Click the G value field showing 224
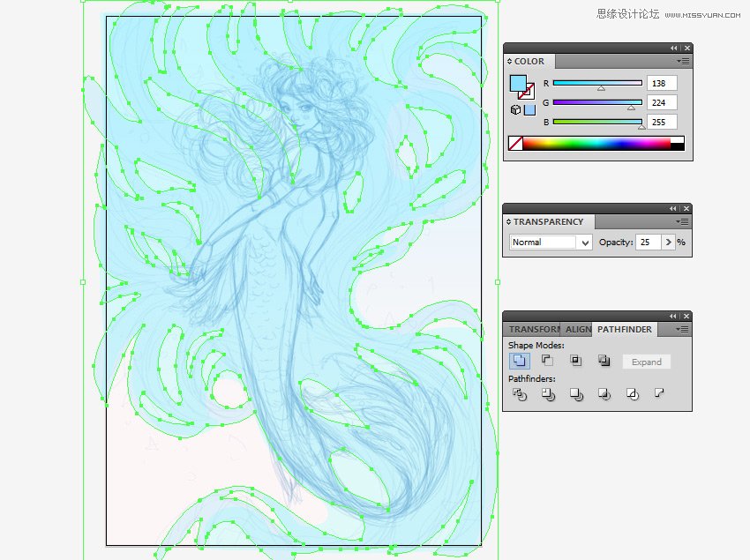Image resolution: width=750 pixels, height=560 pixels. 662,102
